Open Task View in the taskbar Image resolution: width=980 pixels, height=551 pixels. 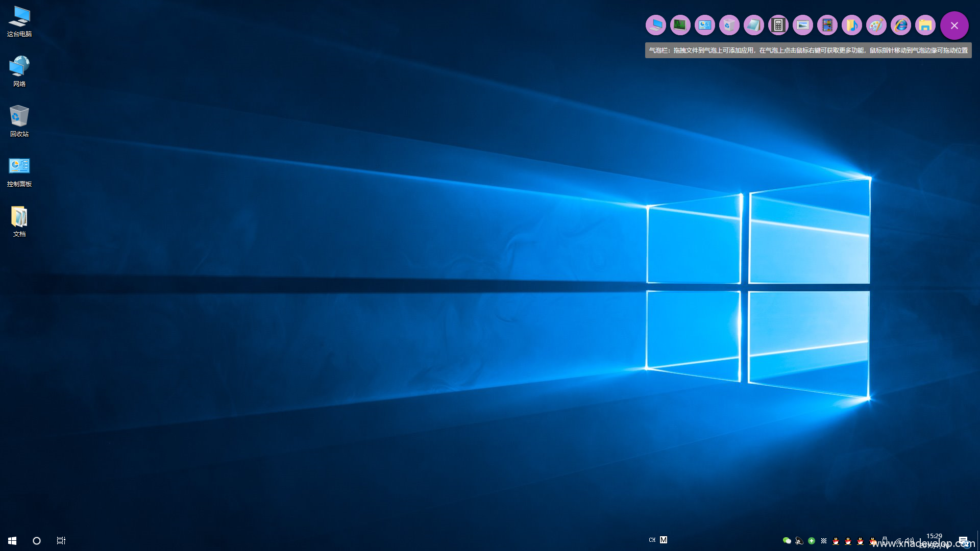tap(61, 540)
